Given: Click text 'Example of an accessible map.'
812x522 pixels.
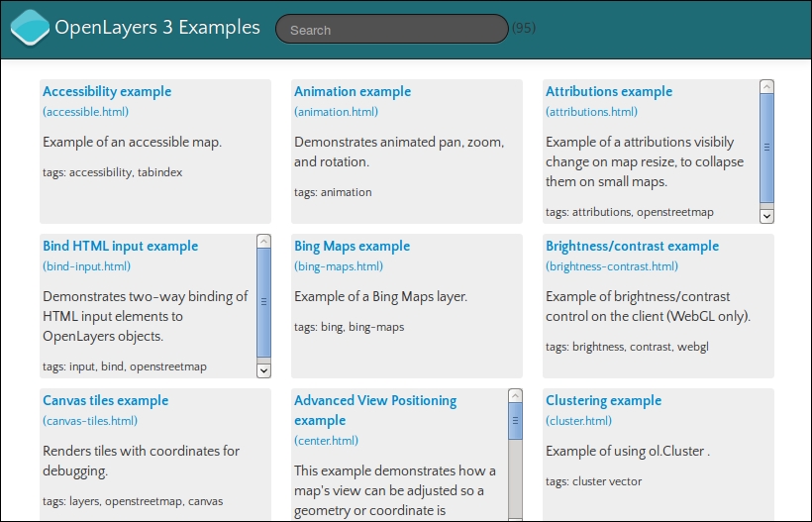Looking at the screenshot, I should click(132, 143).
